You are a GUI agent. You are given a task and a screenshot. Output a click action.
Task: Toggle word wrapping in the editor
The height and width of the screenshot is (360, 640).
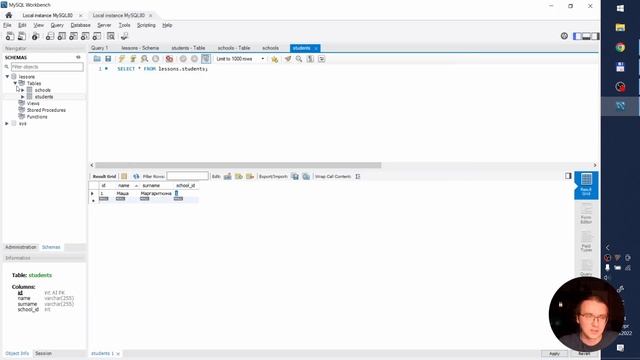[x=322, y=59]
